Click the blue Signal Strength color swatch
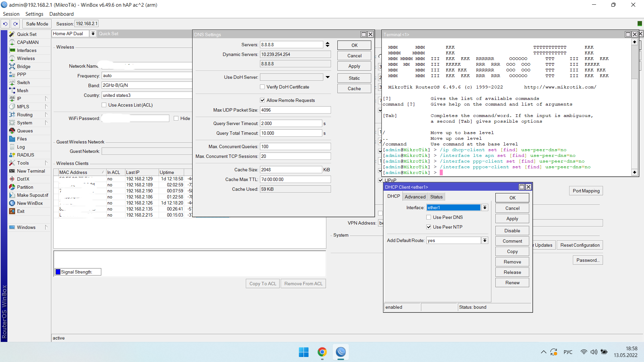 click(x=58, y=272)
